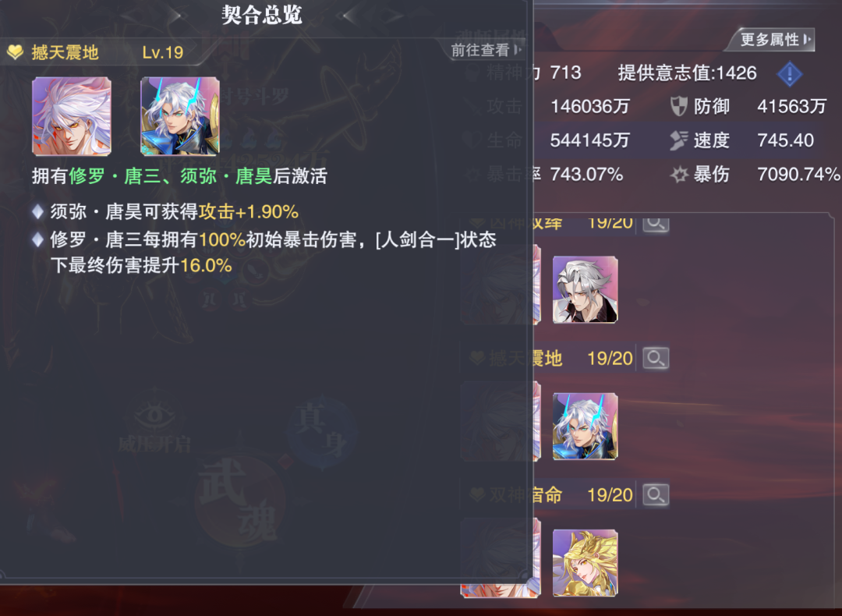Click the shield icon next to 防御
The image size is (842, 616).
coord(679,106)
